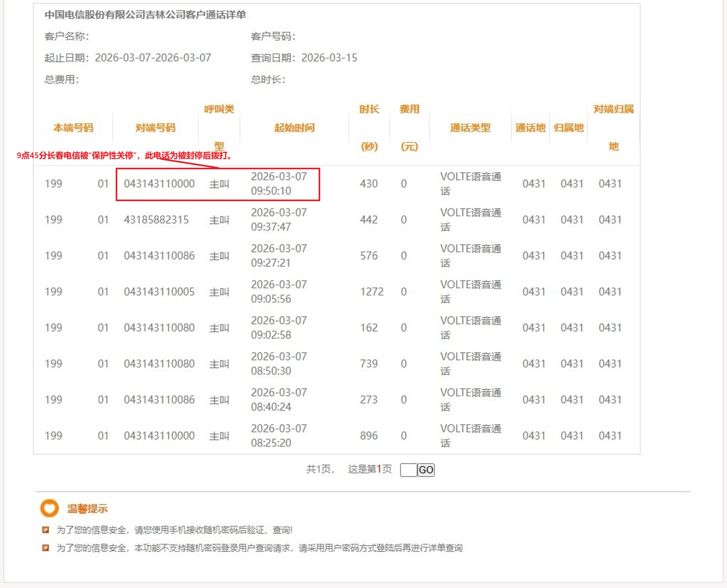
Task: Click the 这是第1页 current page text
Action: (370, 469)
